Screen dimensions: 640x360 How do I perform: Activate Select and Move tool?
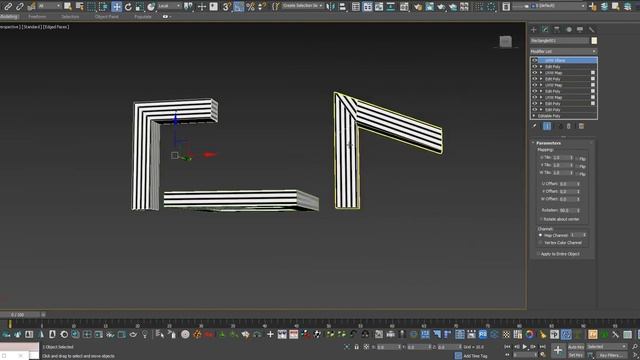pyautogui.click(x=116, y=7)
